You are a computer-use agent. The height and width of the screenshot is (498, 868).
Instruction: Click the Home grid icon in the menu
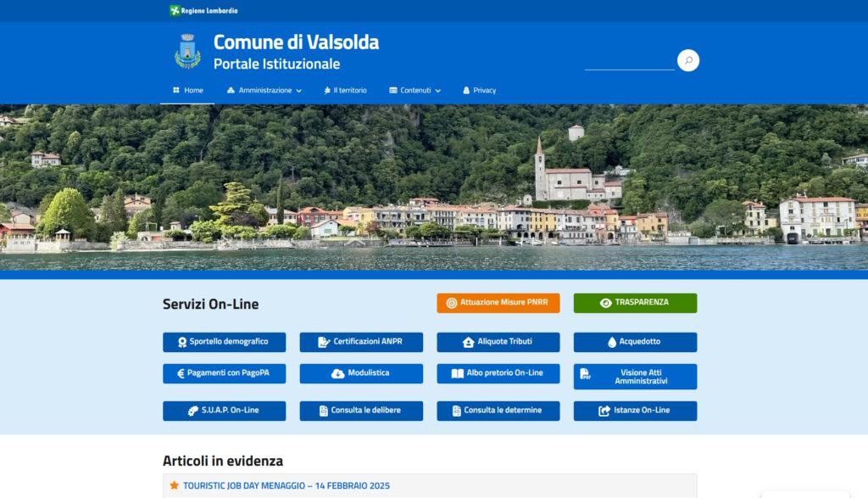176,90
